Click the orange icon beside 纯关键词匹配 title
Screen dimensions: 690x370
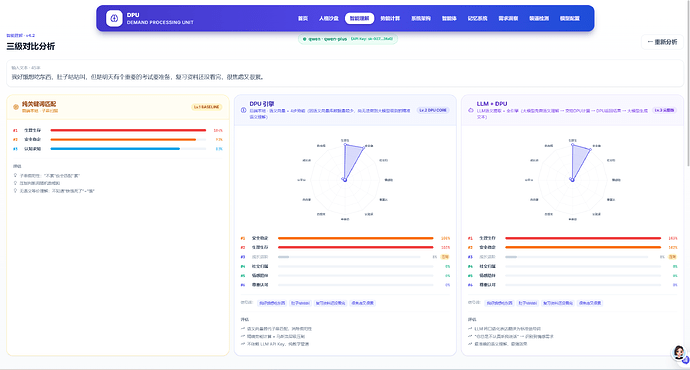pyautogui.click(x=16, y=107)
